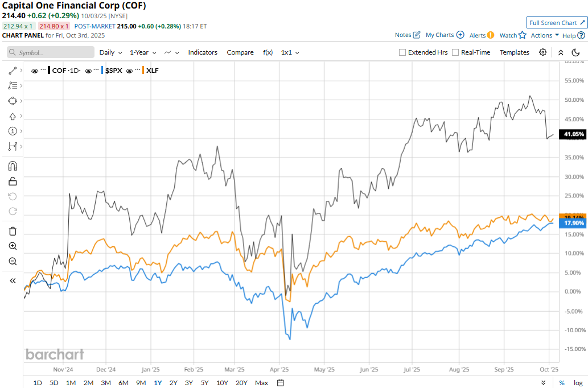Select the arrow marker tool
Viewport: 588px width, 388px height.
pos(13,116)
